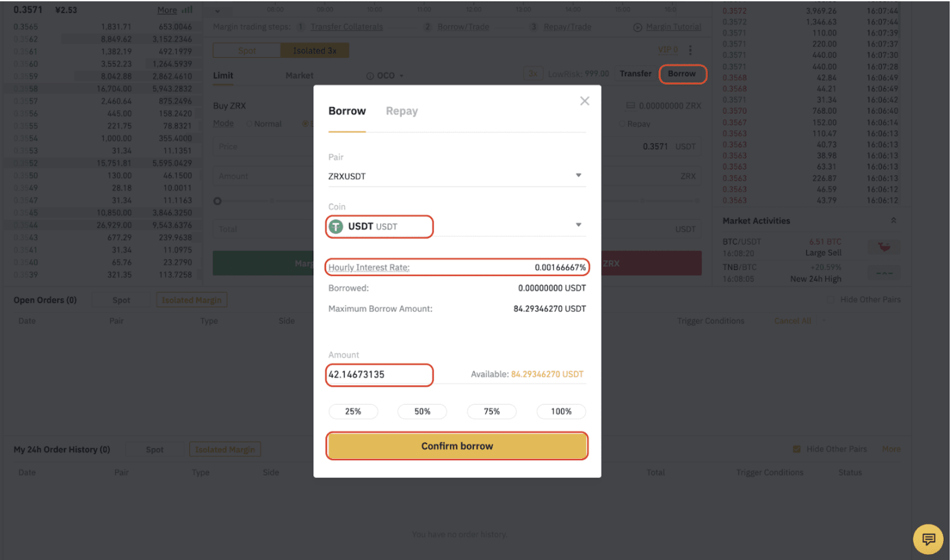This screenshot has height=560, width=951.
Task: Open the Spot tab in 24h Order History
Action: pos(155,450)
